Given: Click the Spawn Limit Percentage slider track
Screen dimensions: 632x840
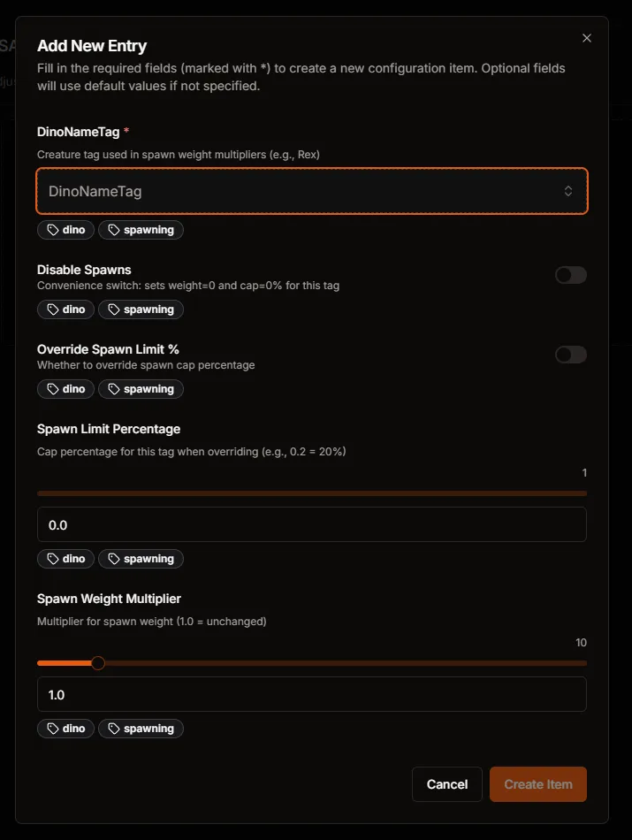Looking at the screenshot, I should [311, 493].
